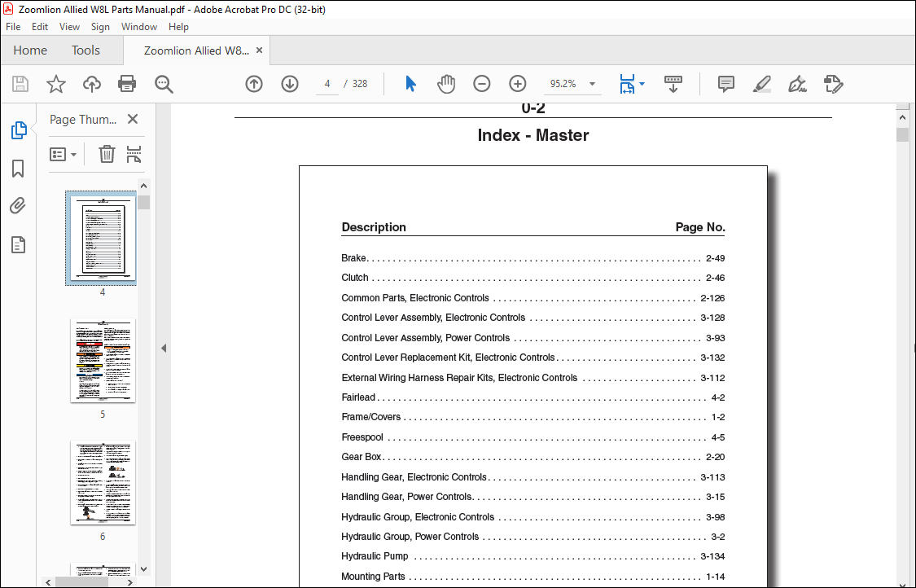This screenshot has width=916, height=588.
Task: Click the Gear Box index entry
Action: [533, 457]
